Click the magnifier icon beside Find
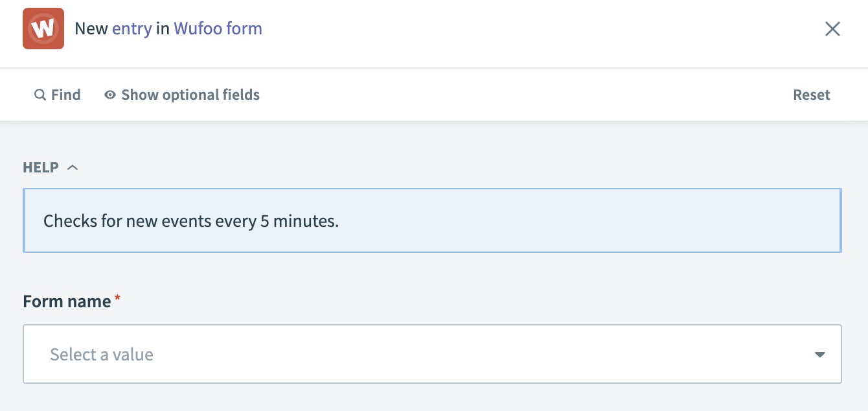The width and height of the screenshot is (868, 411). tap(40, 95)
